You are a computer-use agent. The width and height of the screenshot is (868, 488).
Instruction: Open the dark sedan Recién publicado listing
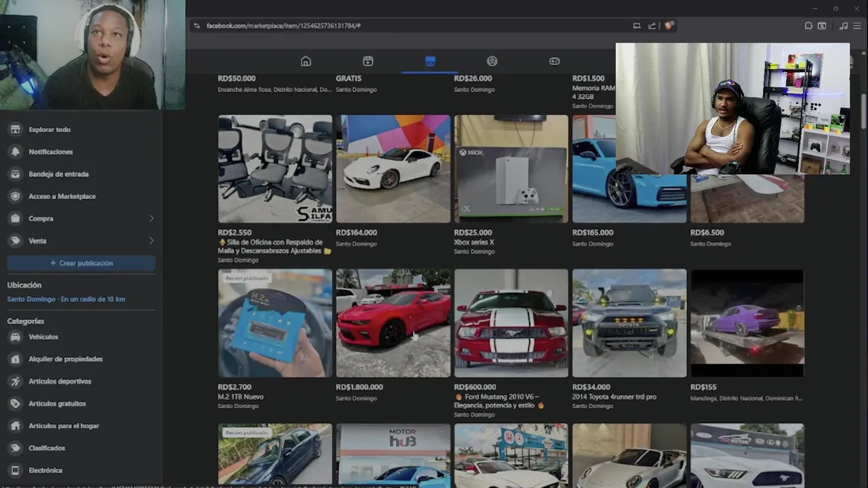click(275, 454)
